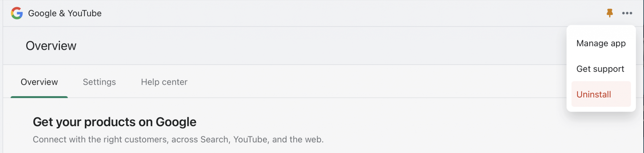Click the "Connect with the right customers" description
Screen dimensions: 644x153
(x=178, y=139)
